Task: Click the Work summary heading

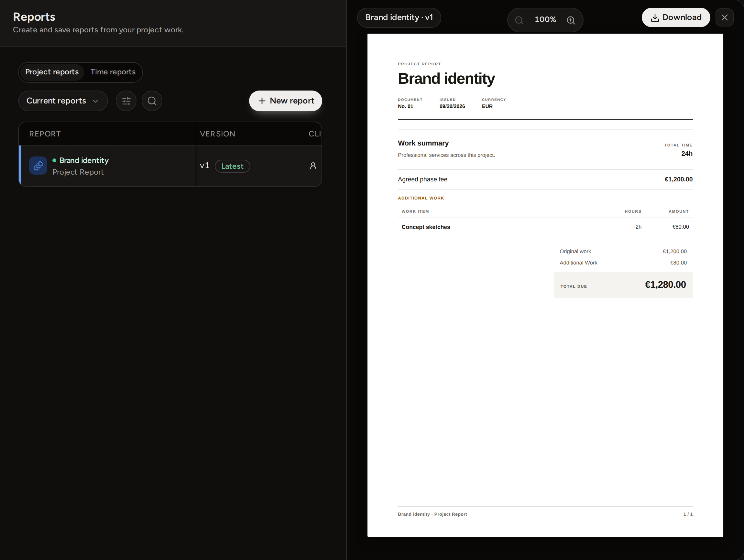Action: pyautogui.click(x=423, y=143)
